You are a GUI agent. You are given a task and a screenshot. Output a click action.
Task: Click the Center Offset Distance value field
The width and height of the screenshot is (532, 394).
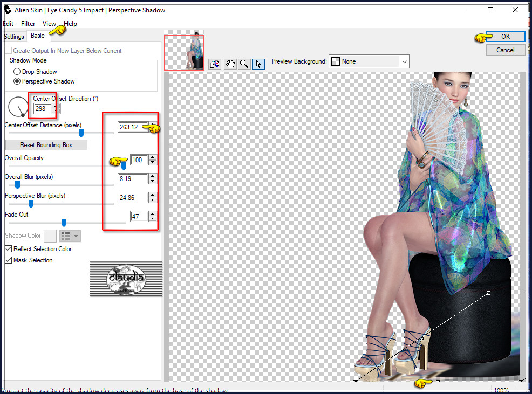[x=133, y=127]
